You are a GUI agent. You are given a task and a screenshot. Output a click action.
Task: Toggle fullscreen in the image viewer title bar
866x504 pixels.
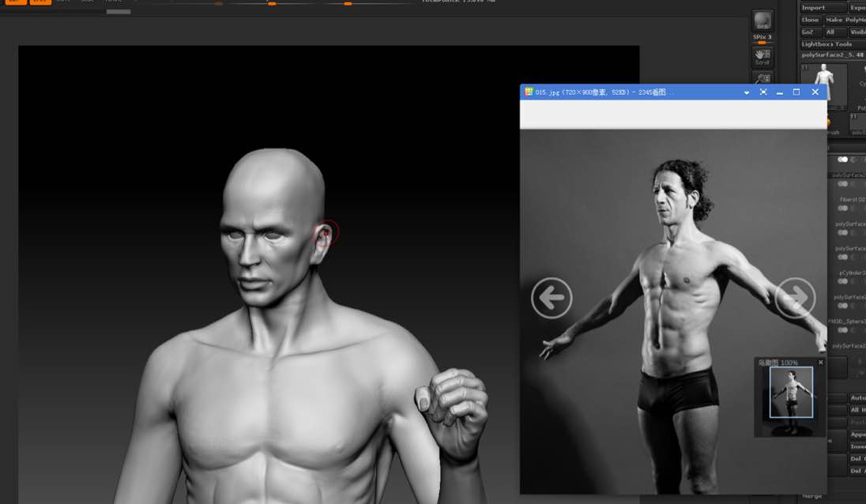[x=762, y=92]
